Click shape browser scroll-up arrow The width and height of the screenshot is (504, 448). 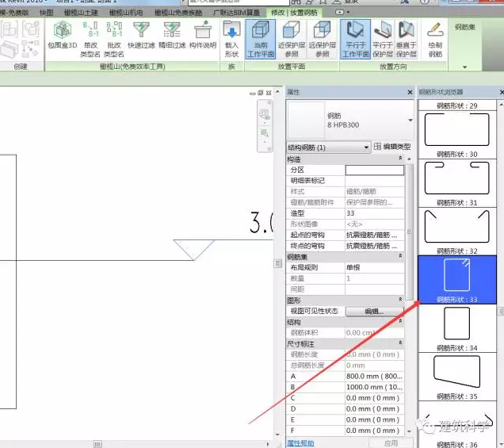tap(501, 105)
